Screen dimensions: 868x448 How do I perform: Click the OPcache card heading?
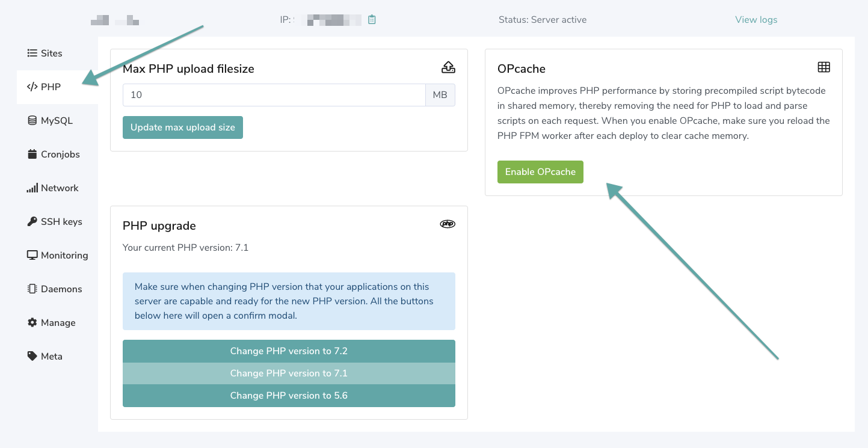(522, 69)
